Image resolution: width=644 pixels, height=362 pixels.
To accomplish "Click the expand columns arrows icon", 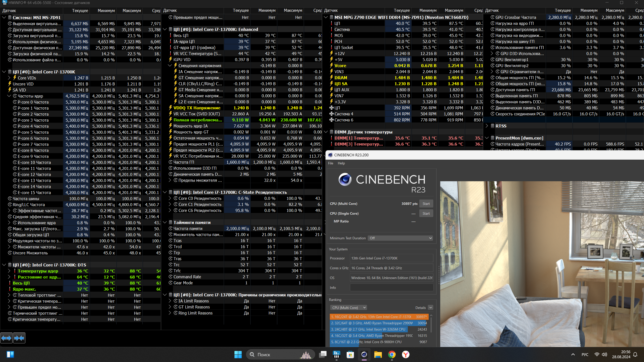I will pos(6,338).
